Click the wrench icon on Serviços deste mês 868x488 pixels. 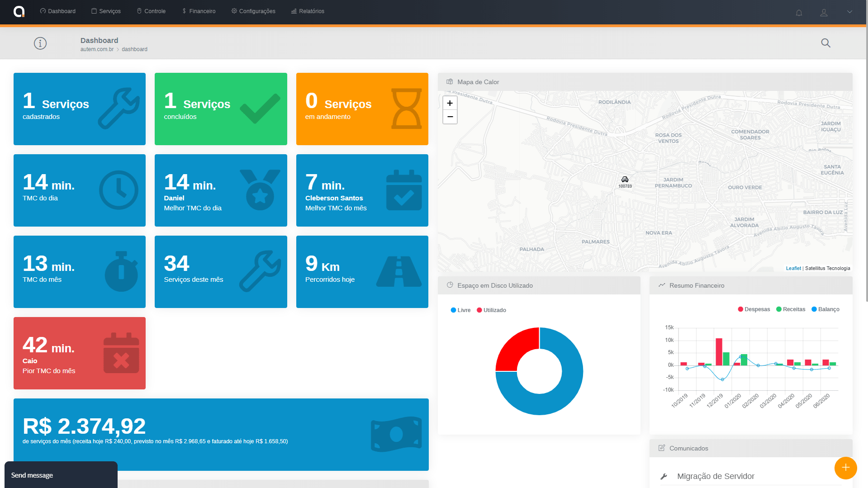(260, 271)
